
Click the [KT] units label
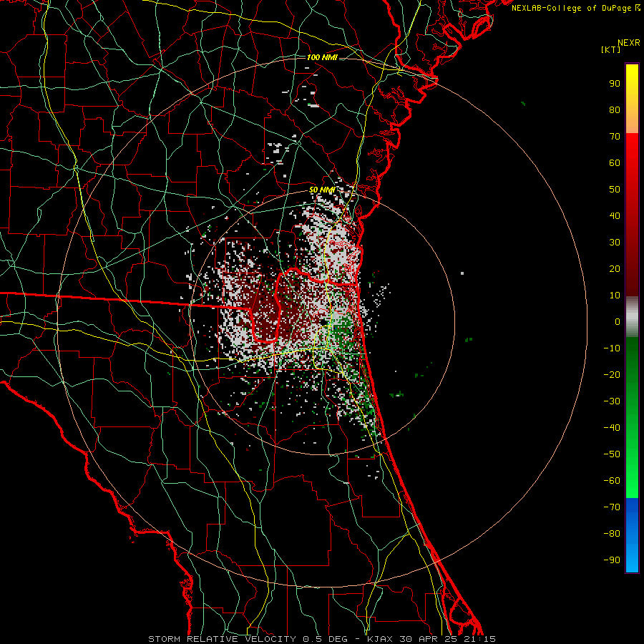click(x=610, y=49)
